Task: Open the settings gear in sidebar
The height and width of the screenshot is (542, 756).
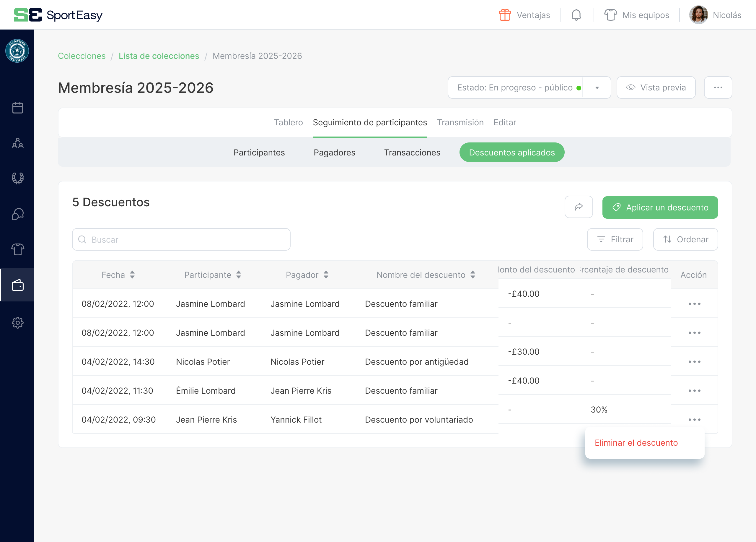Action: (x=17, y=322)
